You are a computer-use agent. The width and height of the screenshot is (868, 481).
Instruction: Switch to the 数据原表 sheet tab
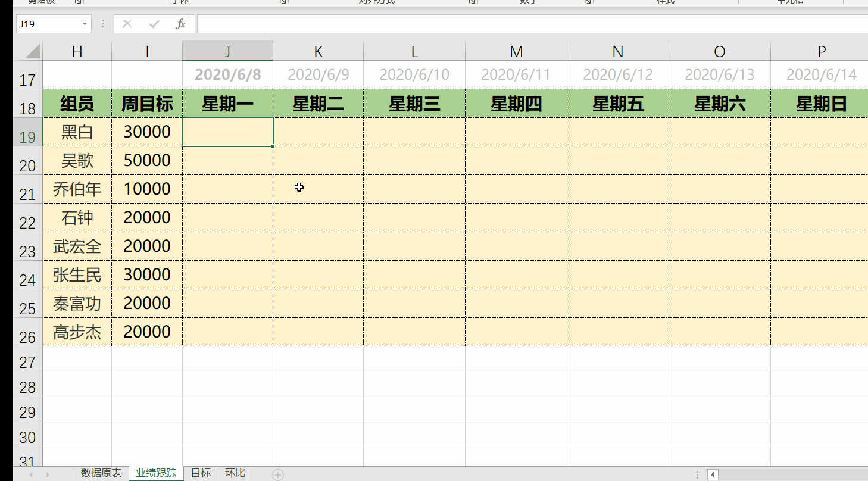pyautogui.click(x=101, y=473)
